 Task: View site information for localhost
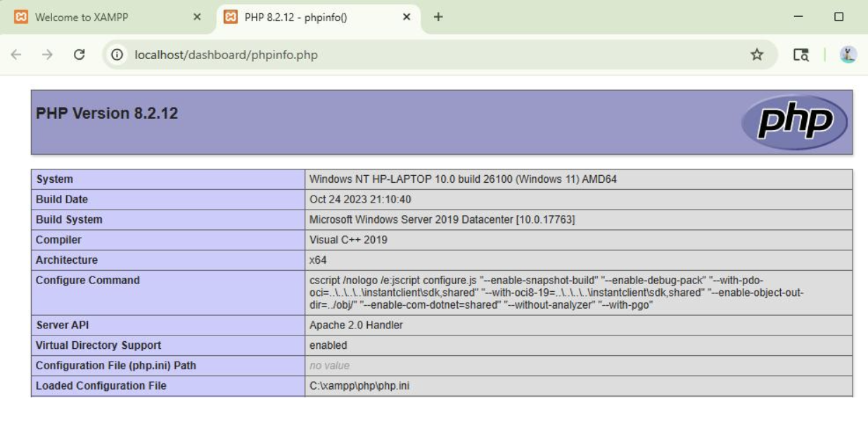[x=117, y=55]
